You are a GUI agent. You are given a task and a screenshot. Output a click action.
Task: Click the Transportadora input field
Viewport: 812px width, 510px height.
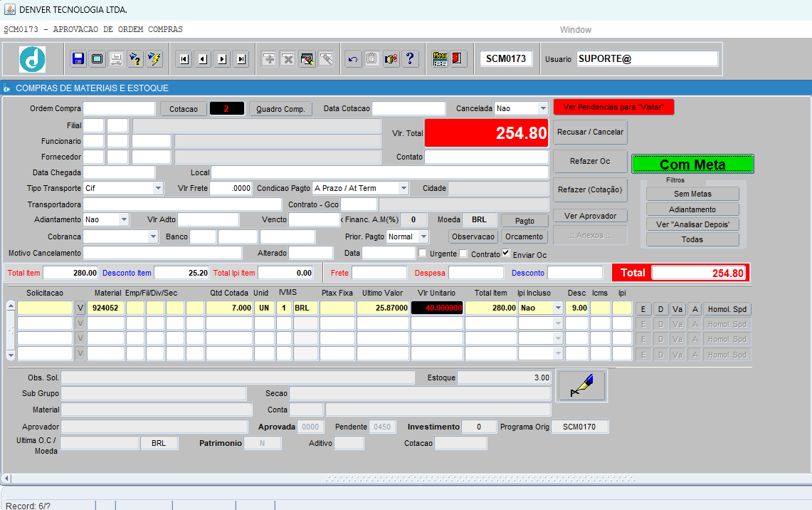pos(182,204)
